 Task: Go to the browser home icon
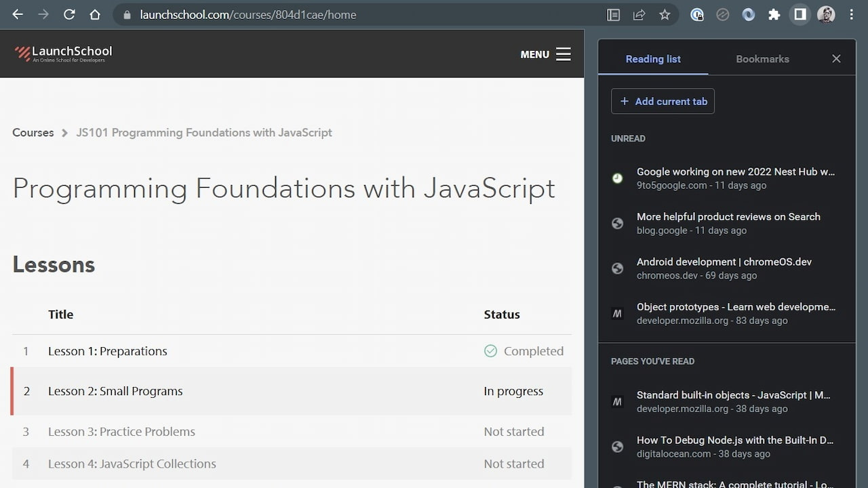coord(95,14)
